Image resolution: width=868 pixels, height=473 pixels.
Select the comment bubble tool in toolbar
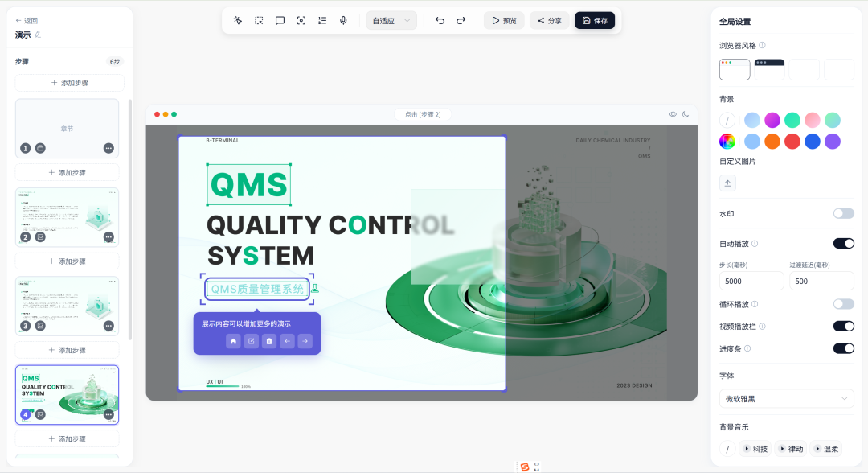click(x=280, y=20)
